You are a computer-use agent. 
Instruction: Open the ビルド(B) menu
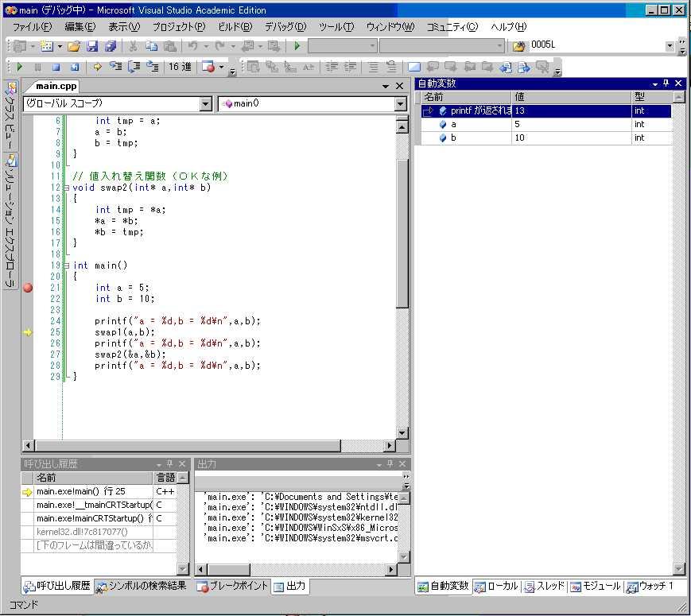point(235,27)
